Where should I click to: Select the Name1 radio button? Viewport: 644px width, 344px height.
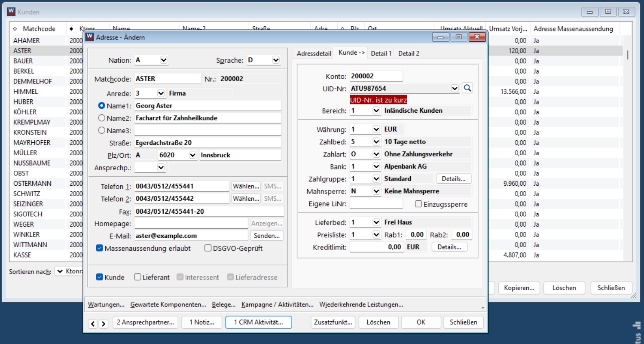(x=102, y=105)
